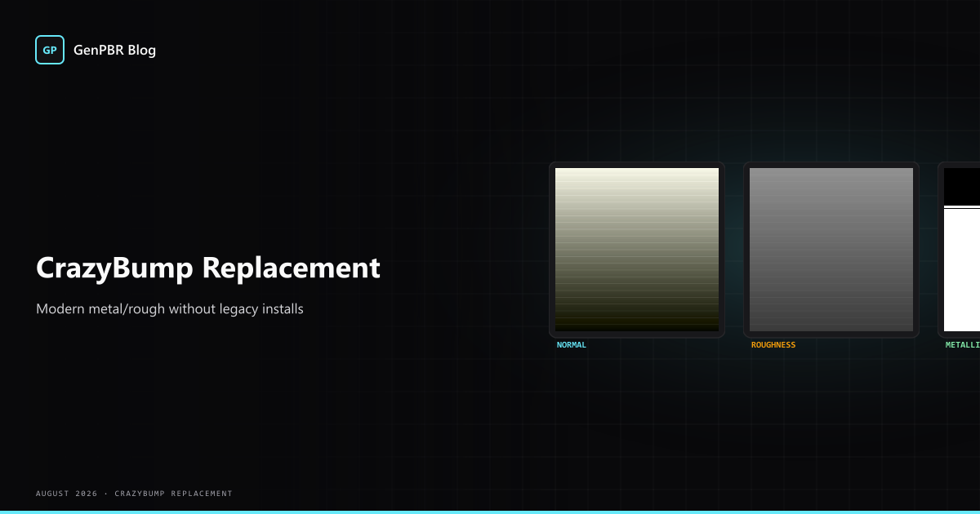Click the light top region of the Normal map
The width and height of the screenshot is (980, 514).
637,181
